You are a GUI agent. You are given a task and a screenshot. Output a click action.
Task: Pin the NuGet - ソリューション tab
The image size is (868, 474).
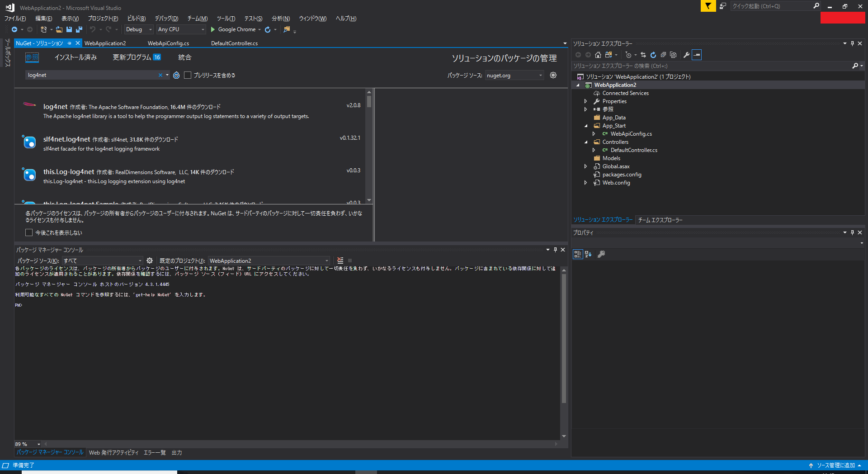(x=69, y=43)
